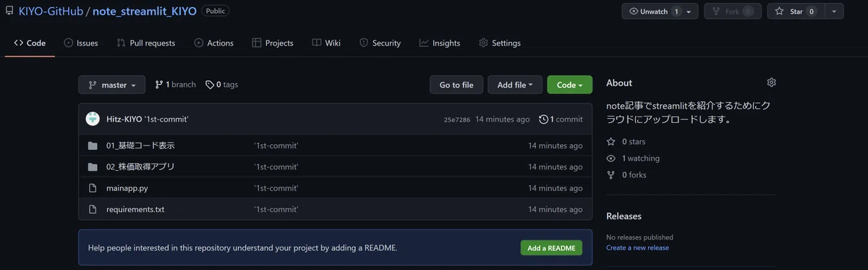The image size is (868, 270).
Task: Star this repository
Action: [x=796, y=12]
